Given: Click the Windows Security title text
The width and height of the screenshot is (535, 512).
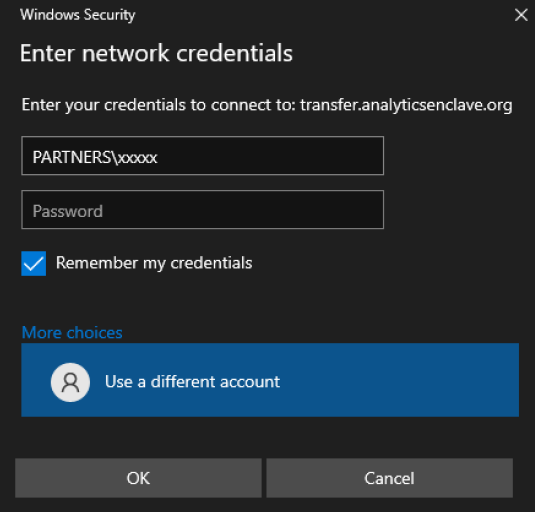Looking at the screenshot, I should point(77,15).
